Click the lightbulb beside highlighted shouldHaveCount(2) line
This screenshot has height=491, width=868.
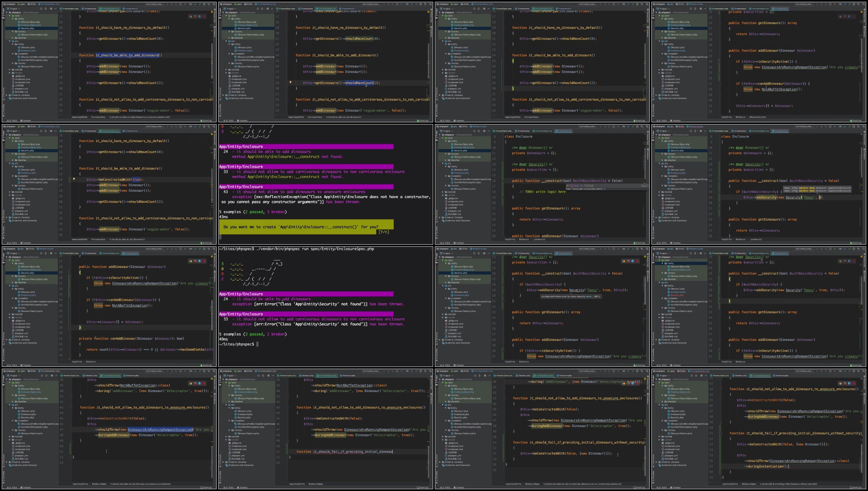290,82
